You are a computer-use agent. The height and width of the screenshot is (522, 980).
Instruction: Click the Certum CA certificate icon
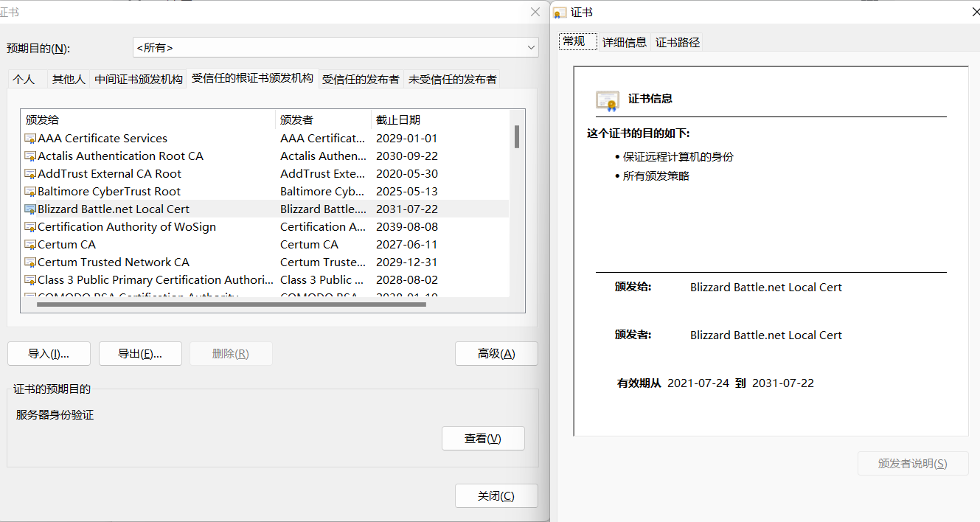pyautogui.click(x=30, y=245)
